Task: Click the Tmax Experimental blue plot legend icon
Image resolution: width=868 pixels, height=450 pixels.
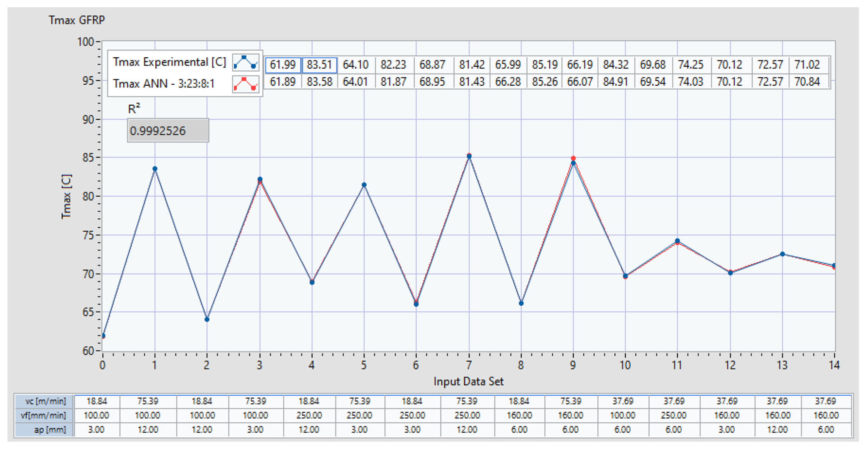Action: pos(245,62)
